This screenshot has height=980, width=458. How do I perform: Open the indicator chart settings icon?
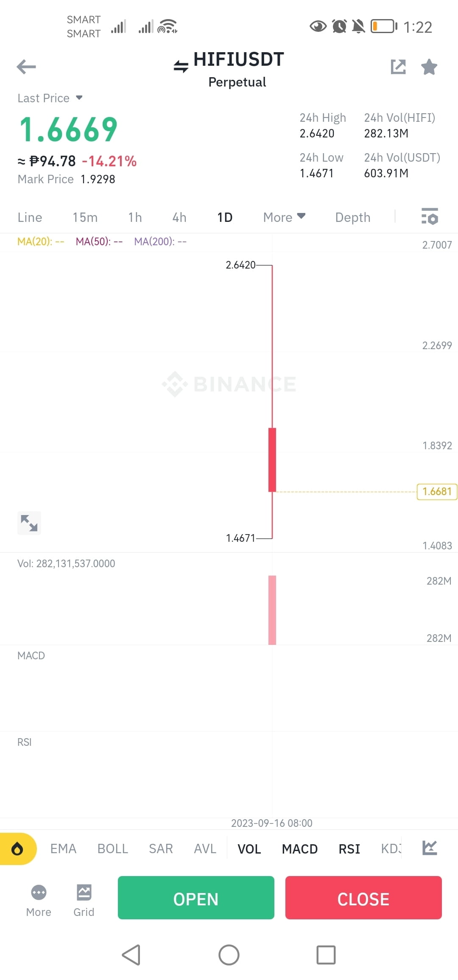430,848
